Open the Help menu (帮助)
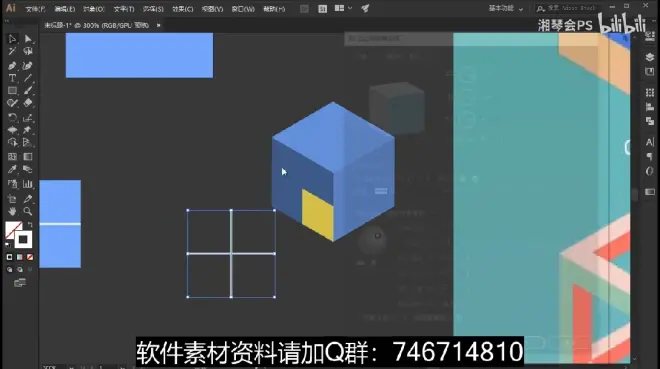Viewport: 660px width, 369px height. pyautogui.click(x=274, y=9)
